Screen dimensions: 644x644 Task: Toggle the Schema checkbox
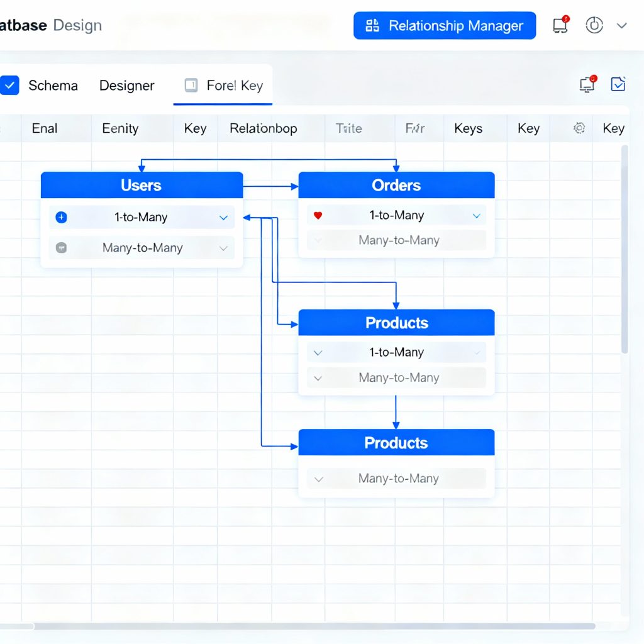tap(10, 86)
